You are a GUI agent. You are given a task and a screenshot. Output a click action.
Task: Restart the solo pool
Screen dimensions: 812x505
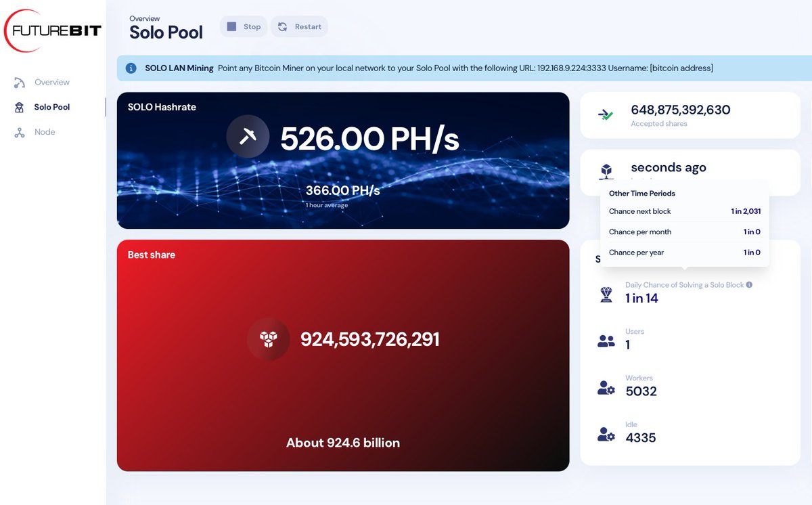point(300,26)
